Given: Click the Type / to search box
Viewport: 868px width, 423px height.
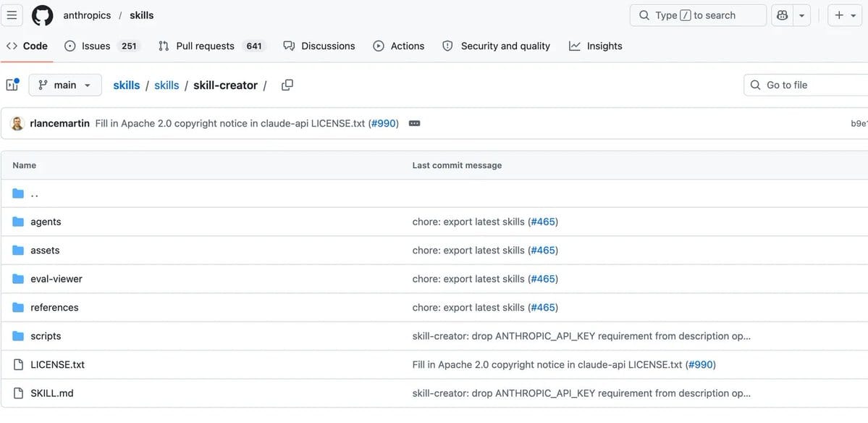Looking at the screenshot, I should 698,15.
